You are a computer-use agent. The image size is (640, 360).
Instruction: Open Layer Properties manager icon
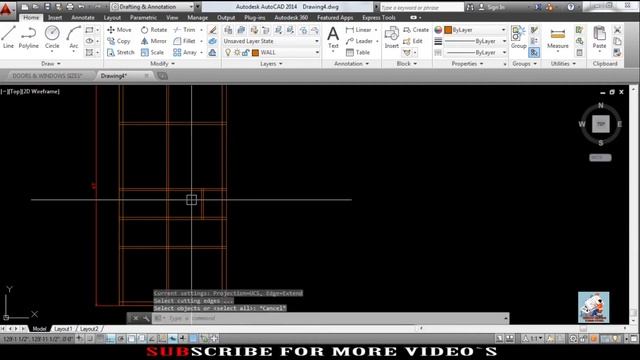tap(228, 30)
